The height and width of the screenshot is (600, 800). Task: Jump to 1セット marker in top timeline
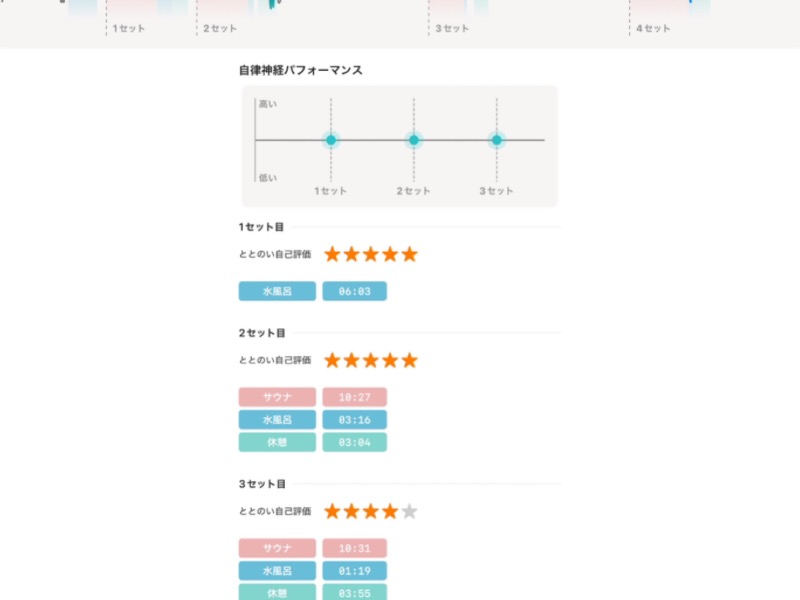coord(128,28)
